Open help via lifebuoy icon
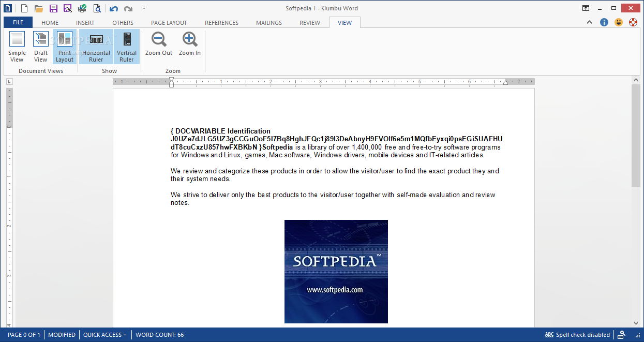 point(633,22)
